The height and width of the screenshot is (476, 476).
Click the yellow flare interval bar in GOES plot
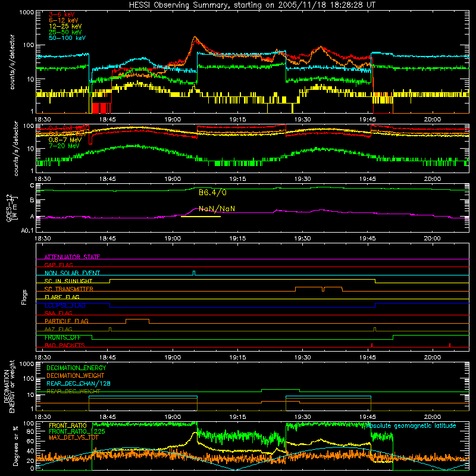pyautogui.click(x=201, y=217)
